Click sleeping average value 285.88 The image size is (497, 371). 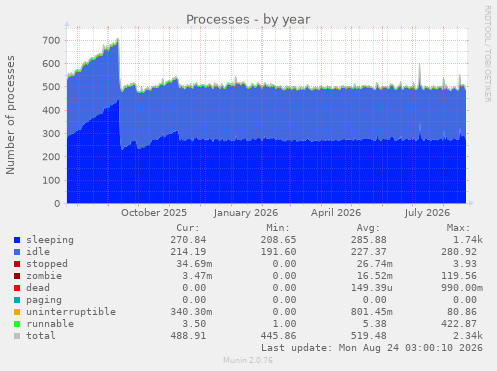369,240
